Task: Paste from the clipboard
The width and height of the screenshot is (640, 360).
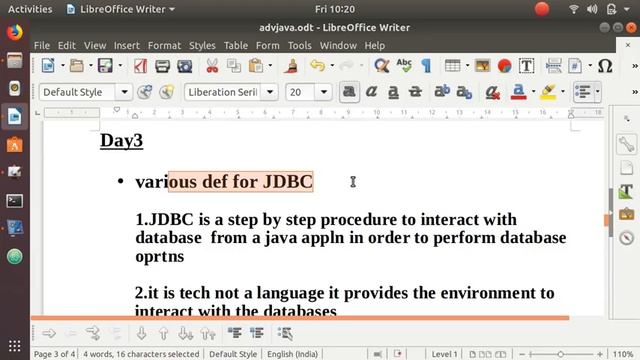Action: tap(256, 65)
